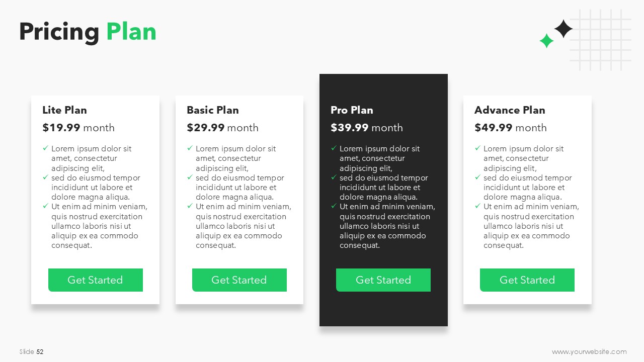Click second green checkmark in Lite Plan

click(x=45, y=177)
